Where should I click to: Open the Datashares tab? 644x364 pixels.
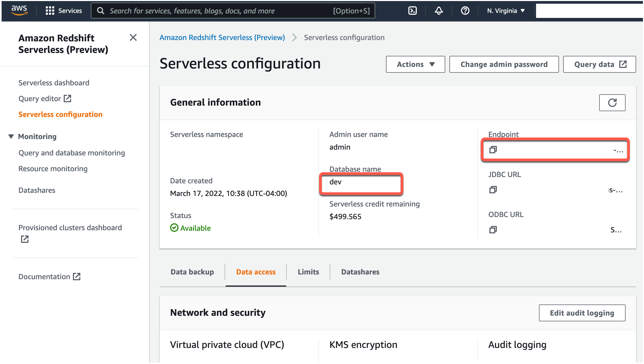360,272
